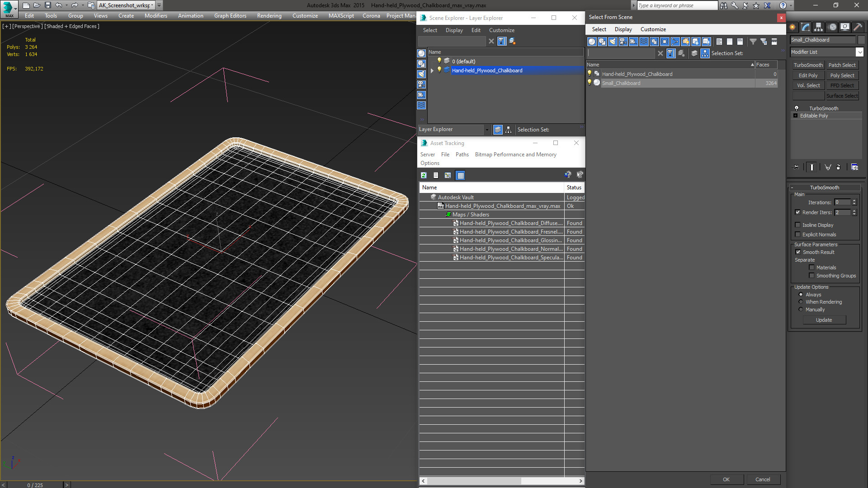Open Display menu in Select From Scene
This screenshot has height=488, width=868.
pos(623,29)
